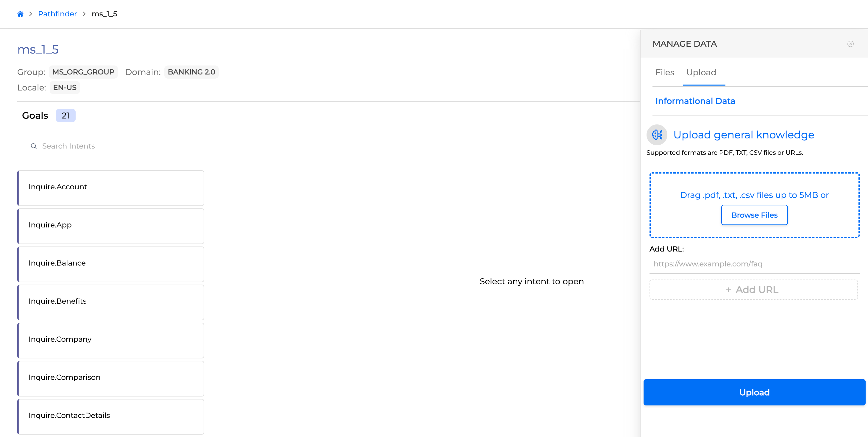The image size is (868, 437).
Task: Click the brain knowledge icon
Action: 657,135
